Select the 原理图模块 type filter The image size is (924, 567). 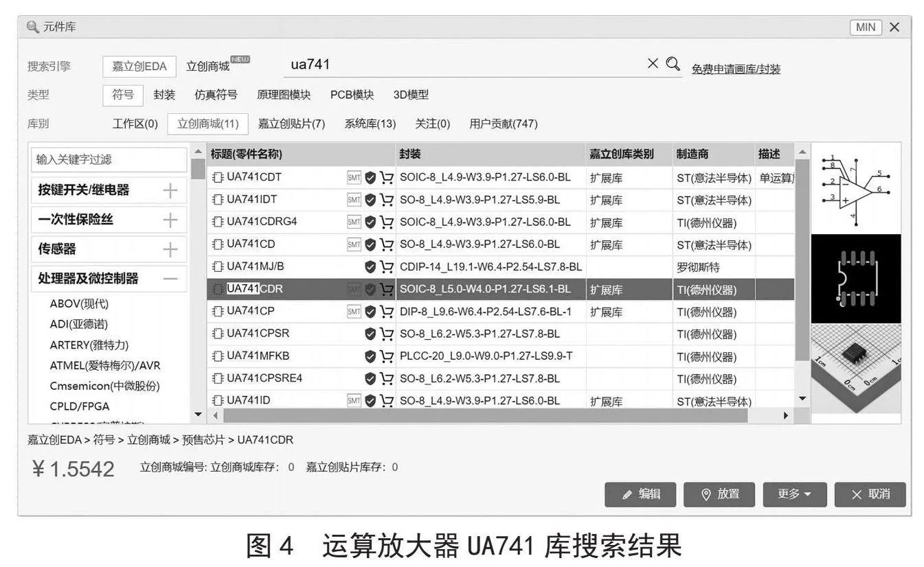(x=284, y=95)
